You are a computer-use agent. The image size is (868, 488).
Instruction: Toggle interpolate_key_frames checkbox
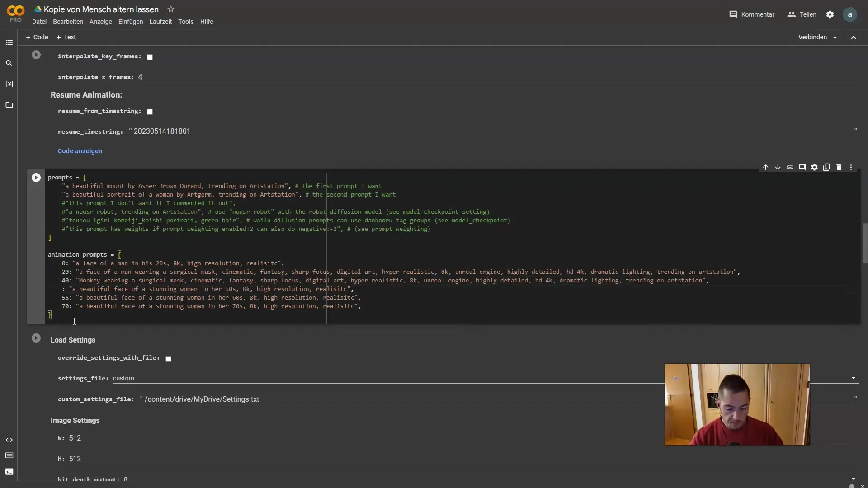[x=150, y=57]
